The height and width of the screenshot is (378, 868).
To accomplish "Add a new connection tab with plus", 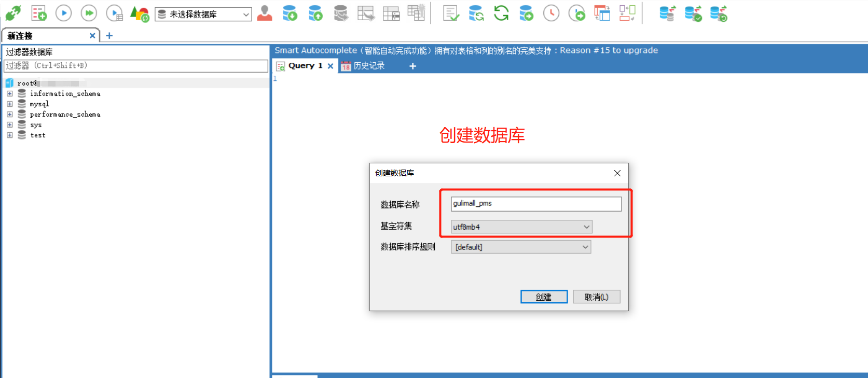I will (x=109, y=36).
